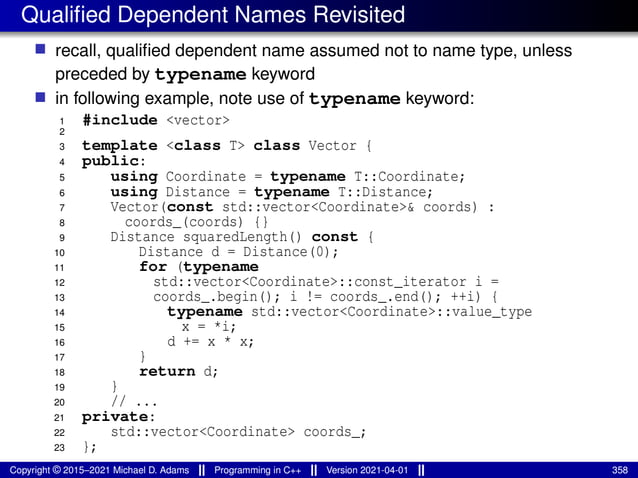The width and height of the screenshot is (638, 478).
Task: Click the "x = *i;" code line
Action: tap(209, 327)
